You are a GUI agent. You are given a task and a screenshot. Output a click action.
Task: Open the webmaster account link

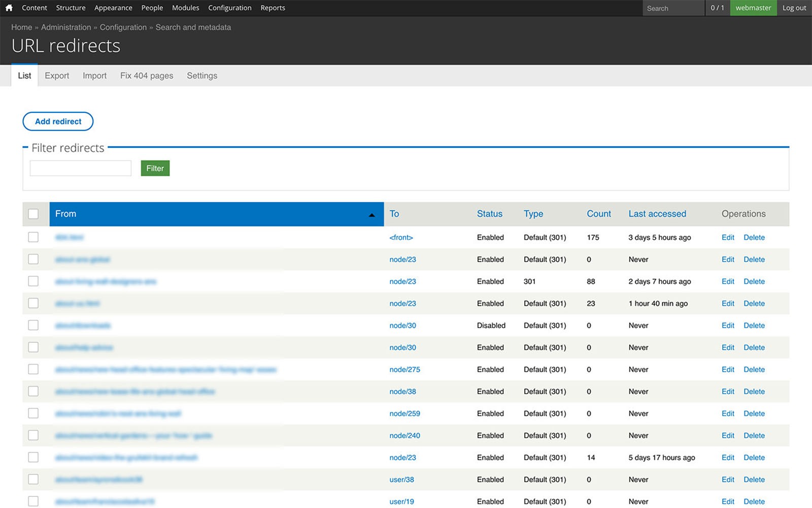(753, 8)
